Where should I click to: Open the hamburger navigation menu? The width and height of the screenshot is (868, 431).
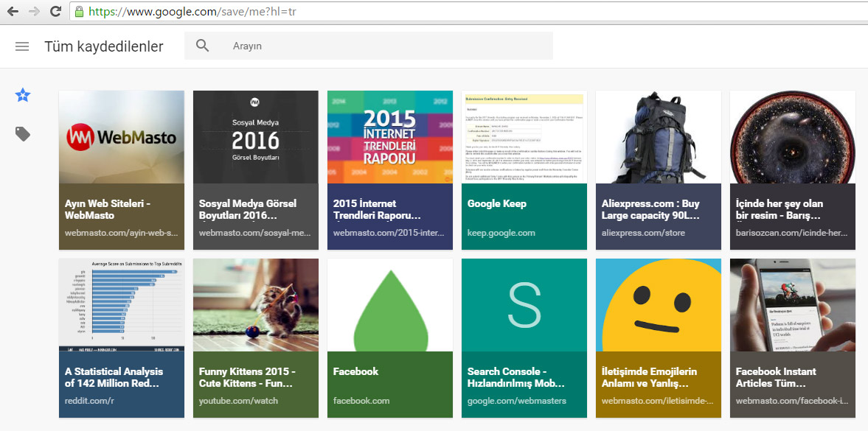pos(22,46)
